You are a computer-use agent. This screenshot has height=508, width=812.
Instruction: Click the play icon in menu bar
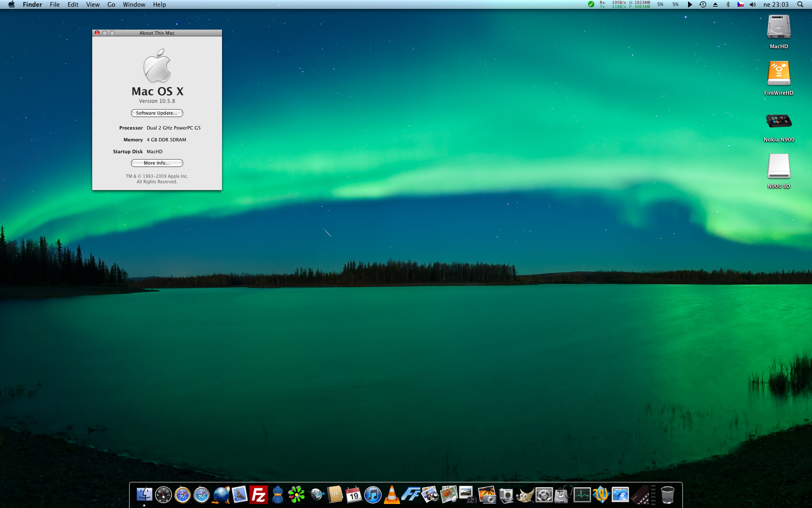[x=690, y=5]
